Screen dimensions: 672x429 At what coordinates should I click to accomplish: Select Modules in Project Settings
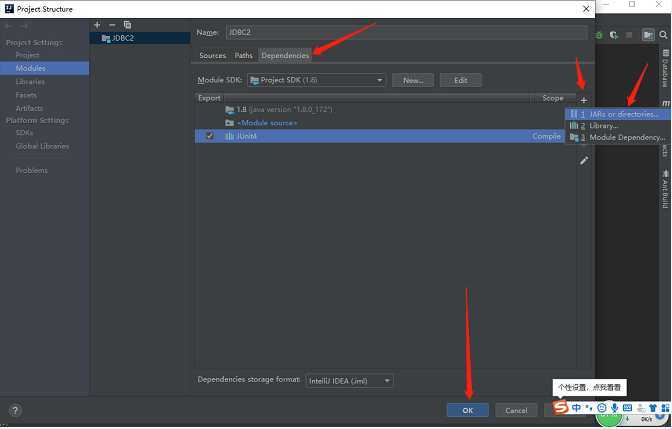45,68
